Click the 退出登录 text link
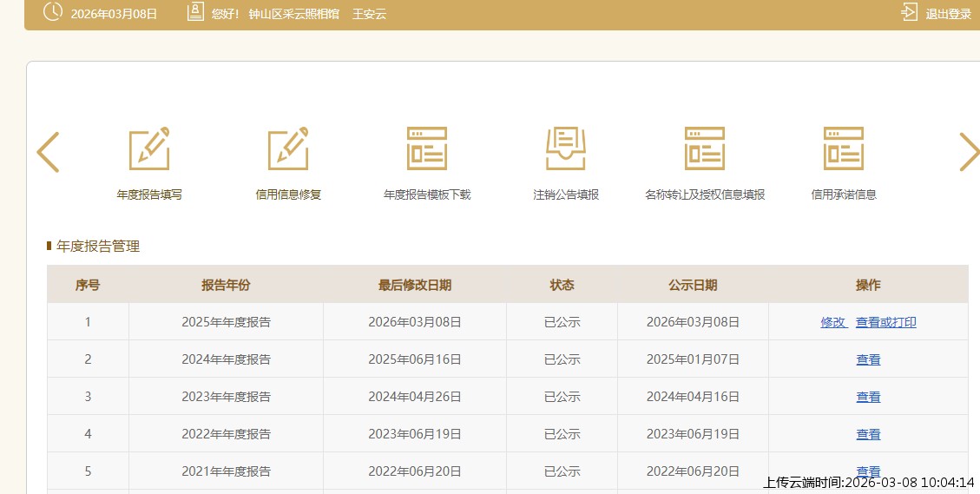980x494 pixels. click(948, 14)
